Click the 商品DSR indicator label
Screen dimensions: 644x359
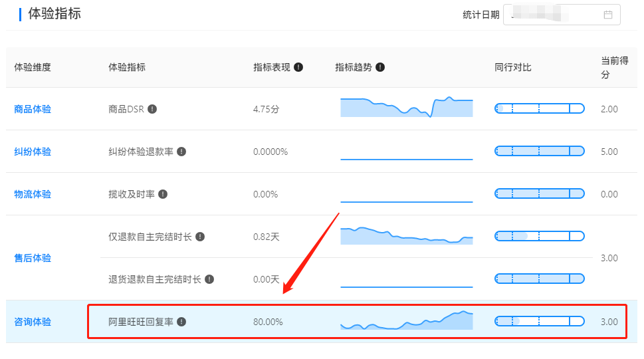tap(126, 109)
